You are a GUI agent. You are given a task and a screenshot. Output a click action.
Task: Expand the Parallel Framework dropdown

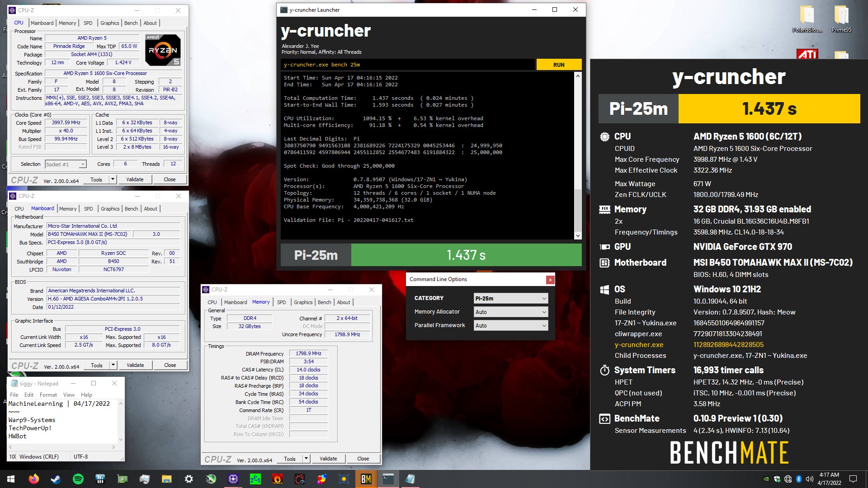point(511,325)
